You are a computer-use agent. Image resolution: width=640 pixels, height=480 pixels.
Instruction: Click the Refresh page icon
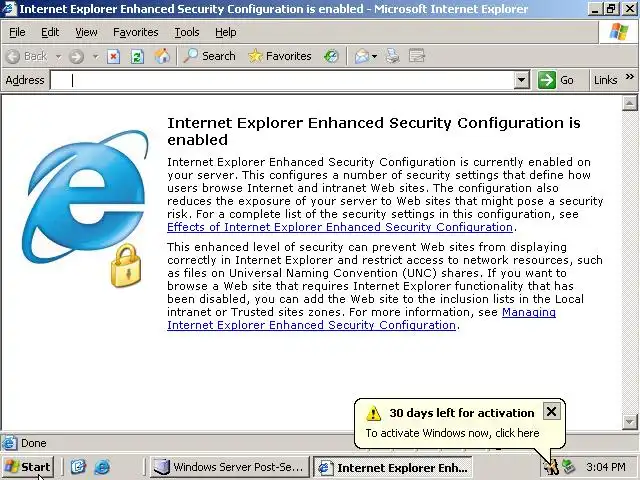point(137,56)
